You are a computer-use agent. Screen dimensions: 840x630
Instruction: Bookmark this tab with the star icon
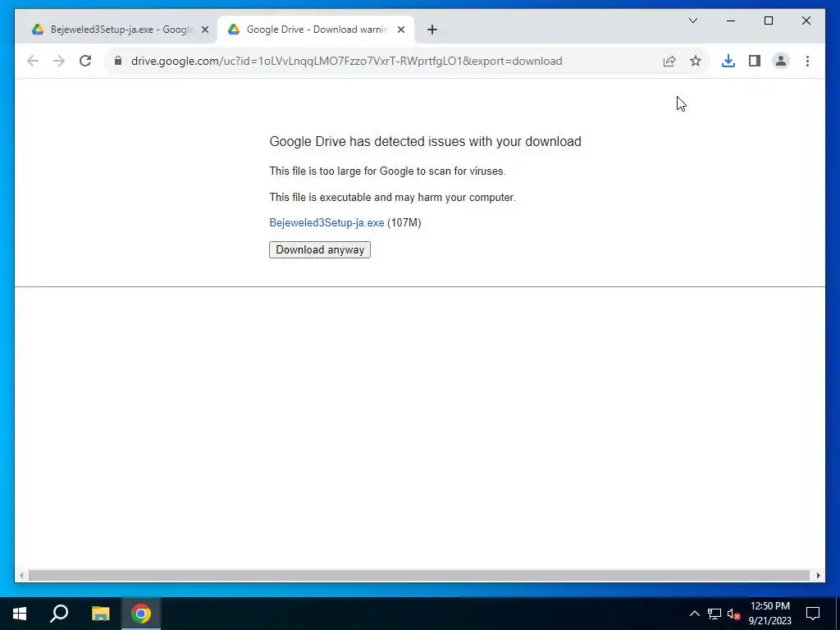click(696, 61)
